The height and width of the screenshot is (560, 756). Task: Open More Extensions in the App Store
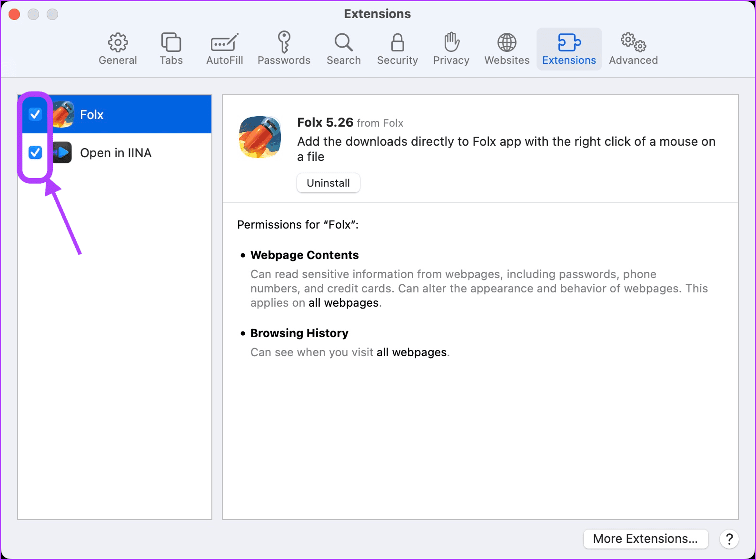pos(646,539)
